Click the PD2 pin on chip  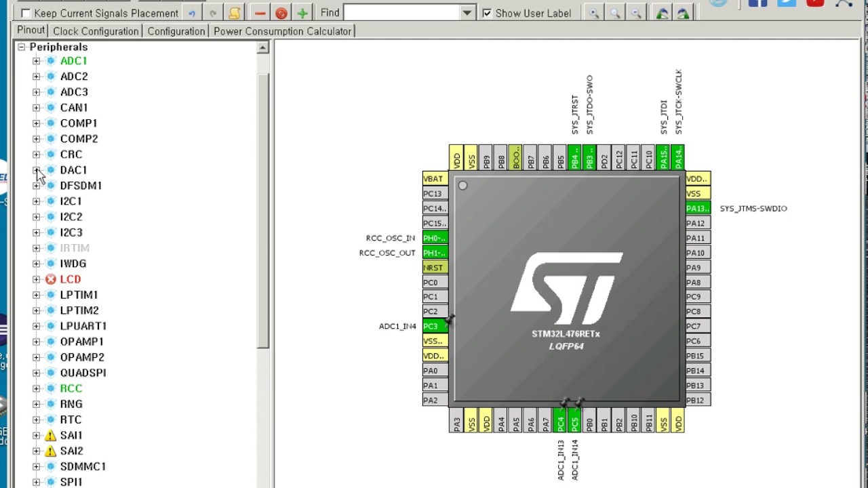click(604, 157)
